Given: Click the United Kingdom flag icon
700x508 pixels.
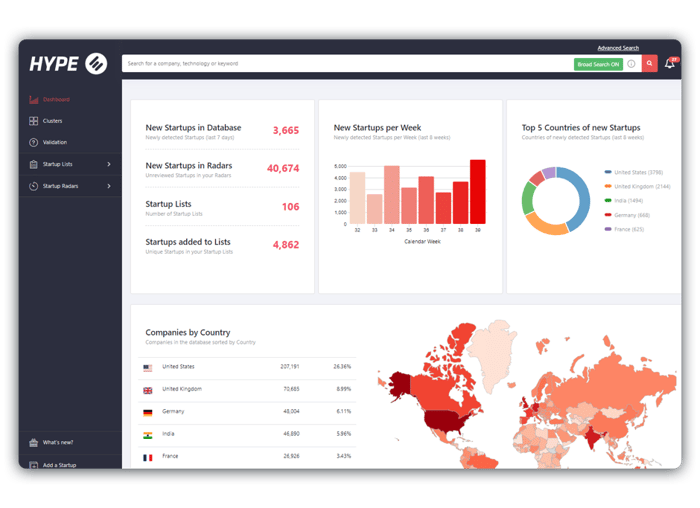Looking at the screenshot, I should point(148,390).
